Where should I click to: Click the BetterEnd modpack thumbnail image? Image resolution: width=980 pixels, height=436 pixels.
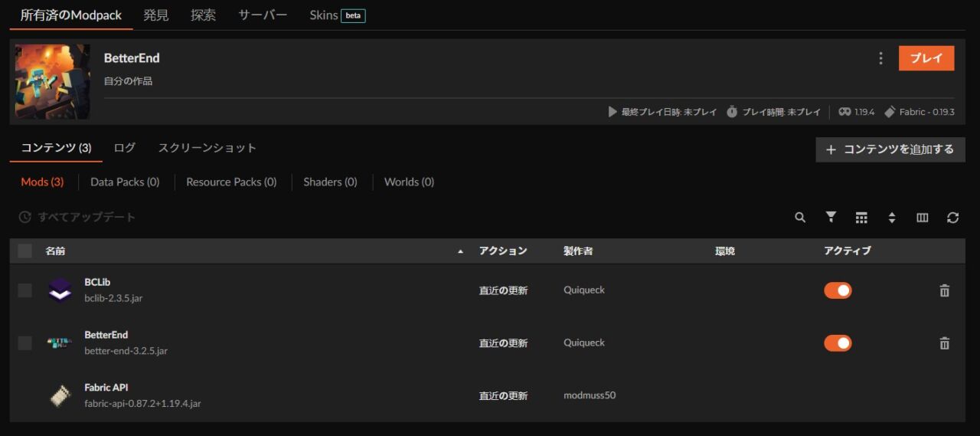[53, 82]
